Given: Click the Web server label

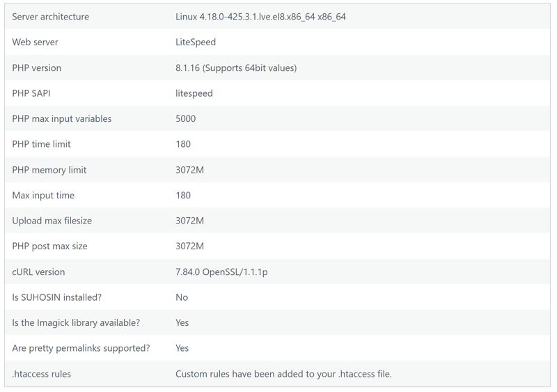Looking at the screenshot, I should [x=35, y=42].
